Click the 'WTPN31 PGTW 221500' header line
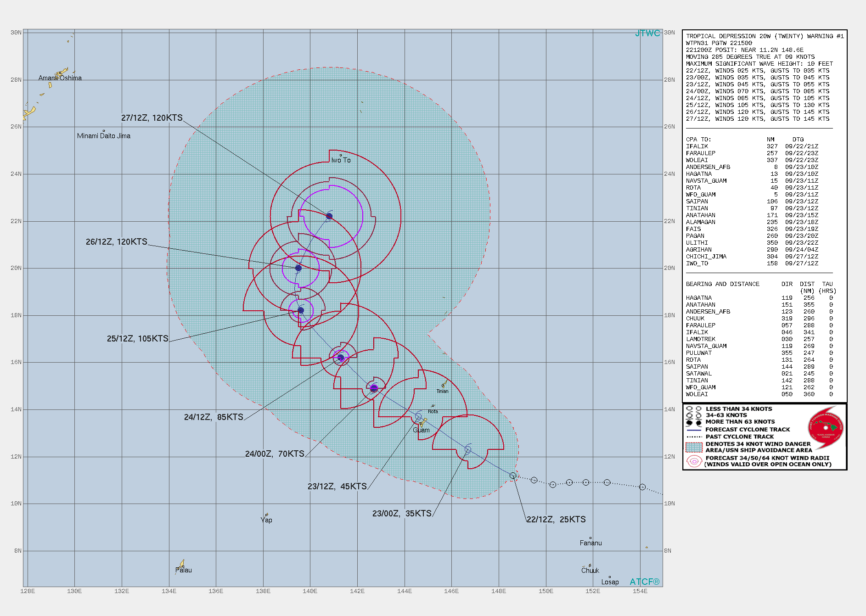The width and height of the screenshot is (866, 616). [719, 43]
